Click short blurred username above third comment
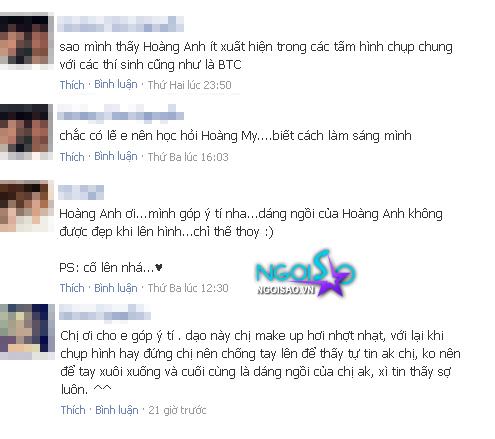495x439 pixels. pyautogui.click(x=81, y=192)
